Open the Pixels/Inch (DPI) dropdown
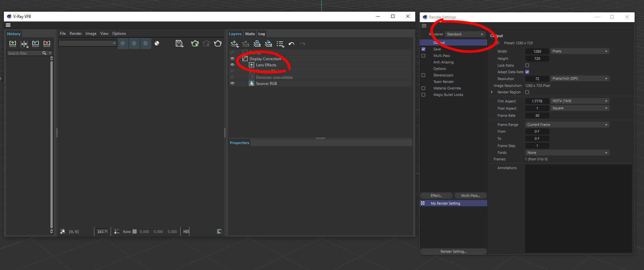Image resolution: width=644 pixels, height=270 pixels. click(580, 78)
